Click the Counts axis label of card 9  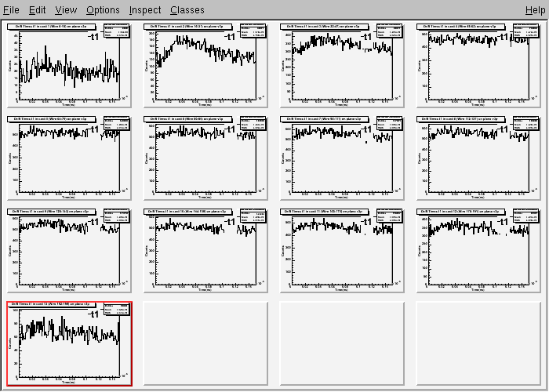[10, 251]
